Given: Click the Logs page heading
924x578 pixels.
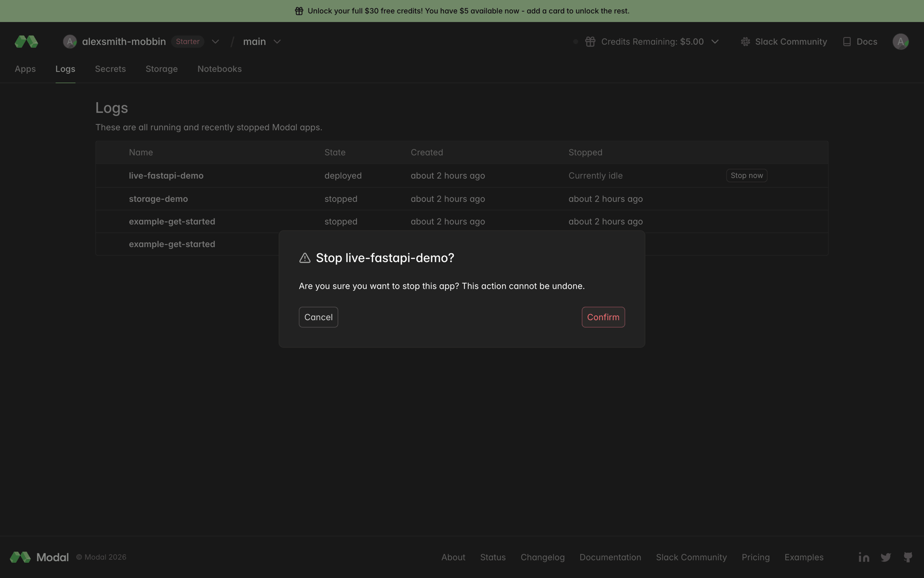Looking at the screenshot, I should (x=112, y=108).
